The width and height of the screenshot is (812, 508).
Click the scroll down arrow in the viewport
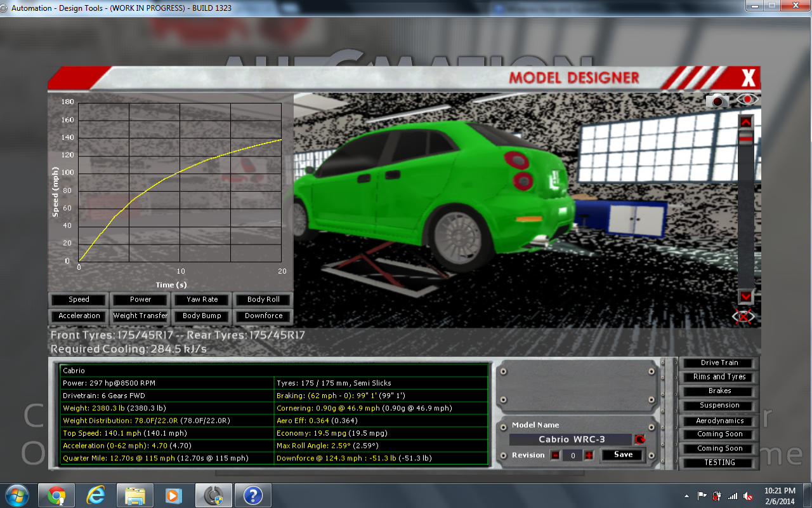point(746,297)
